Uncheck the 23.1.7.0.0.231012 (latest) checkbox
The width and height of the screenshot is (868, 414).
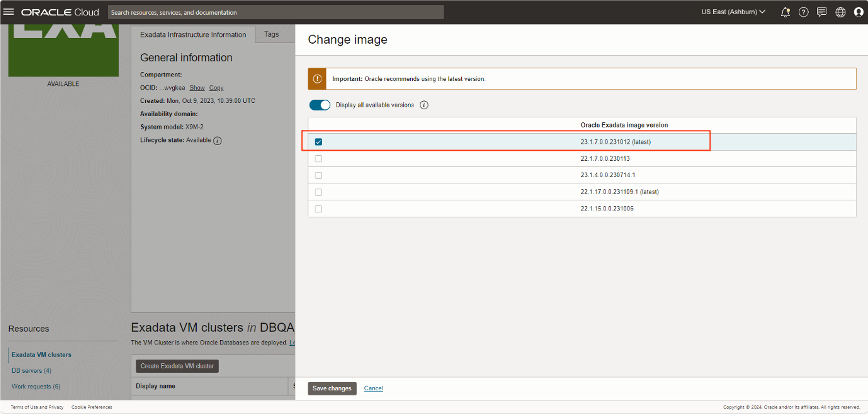318,142
